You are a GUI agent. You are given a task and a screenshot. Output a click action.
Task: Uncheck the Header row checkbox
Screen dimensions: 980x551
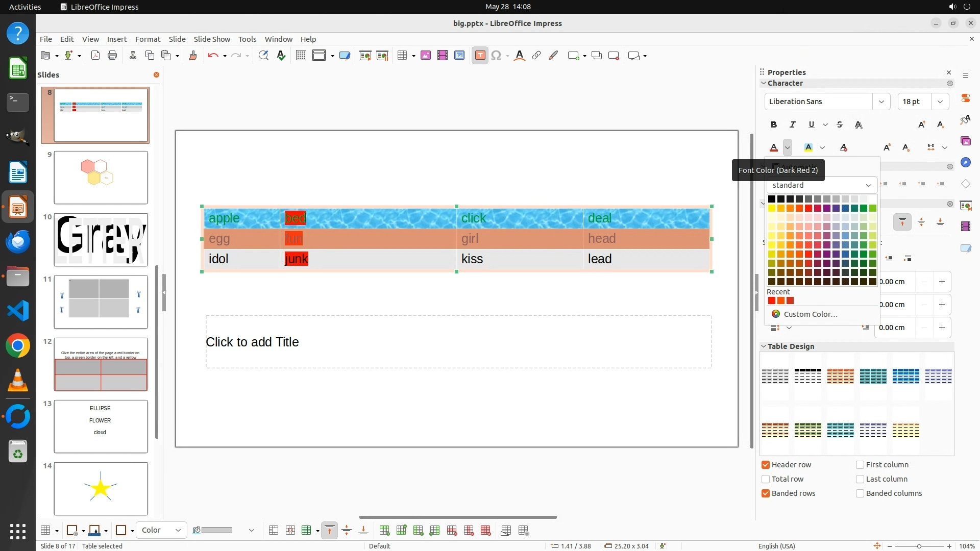coord(766,465)
